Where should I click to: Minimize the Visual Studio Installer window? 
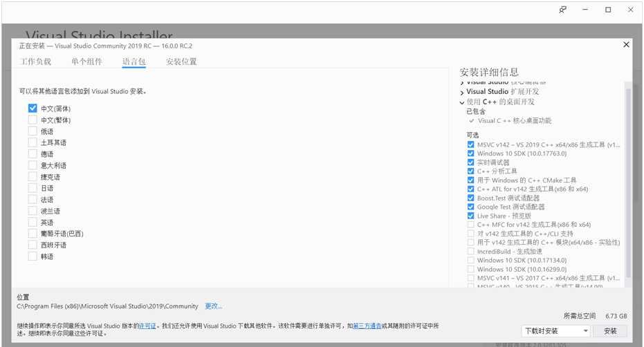[585, 10]
